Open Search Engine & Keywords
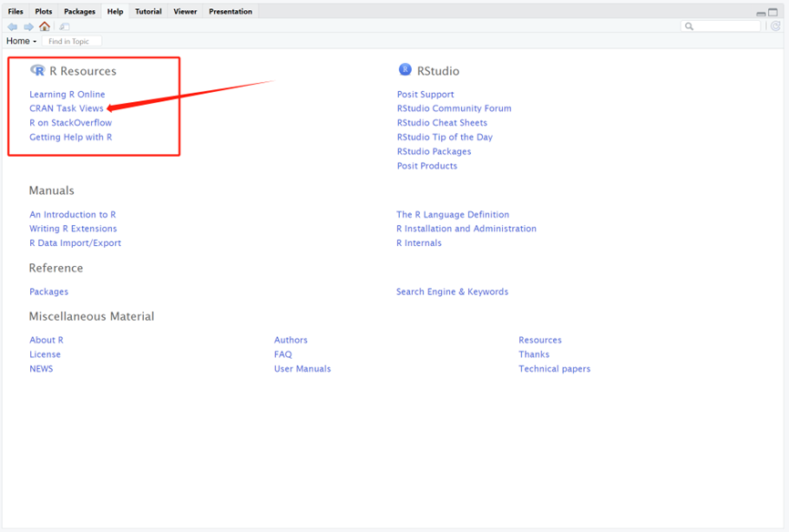789x532 pixels. tap(452, 292)
